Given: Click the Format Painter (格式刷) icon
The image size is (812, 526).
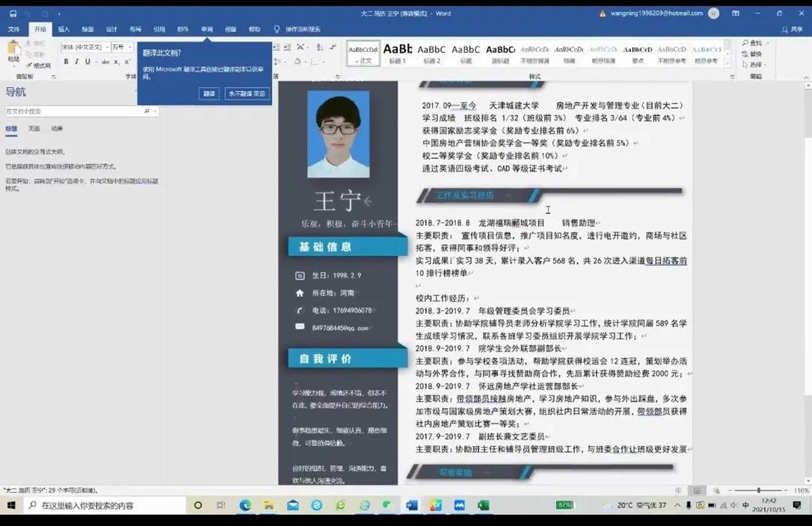Looking at the screenshot, I should [x=38, y=65].
